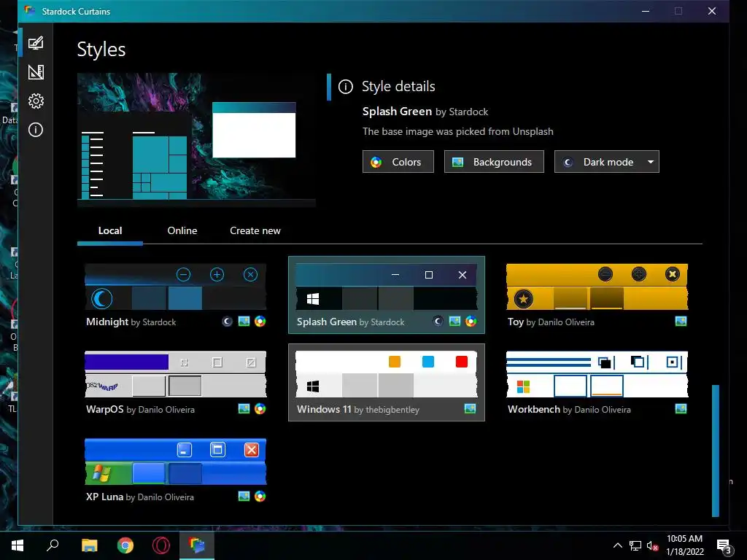Open the notification center icon
The image size is (747, 560).
(x=724, y=547)
